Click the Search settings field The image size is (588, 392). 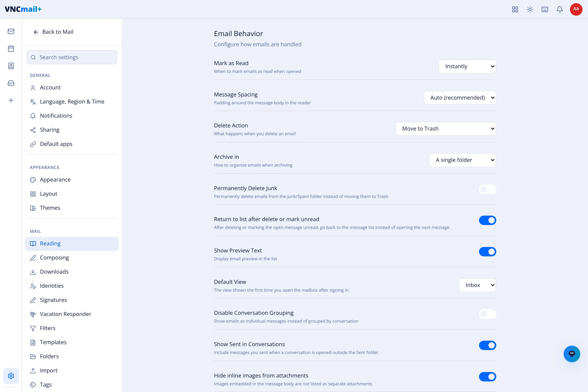point(72,57)
